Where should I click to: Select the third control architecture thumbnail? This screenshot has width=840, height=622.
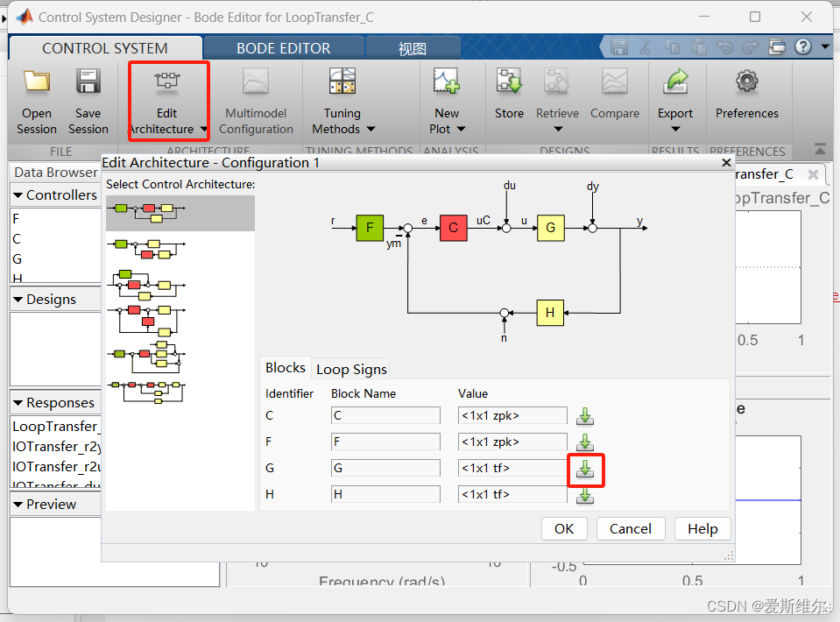pyautogui.click(x=147, y=285)
